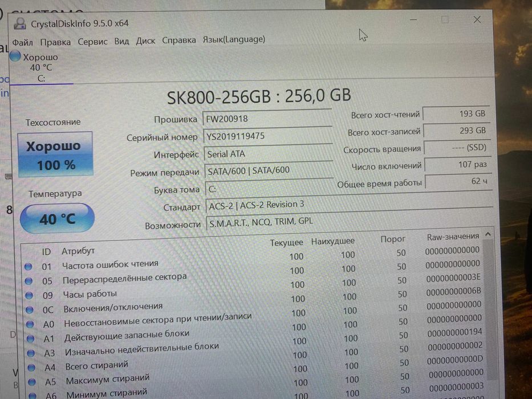The image size is (532, 399).
Task: Open the Вид menu
Action: (x=121, y=41)
